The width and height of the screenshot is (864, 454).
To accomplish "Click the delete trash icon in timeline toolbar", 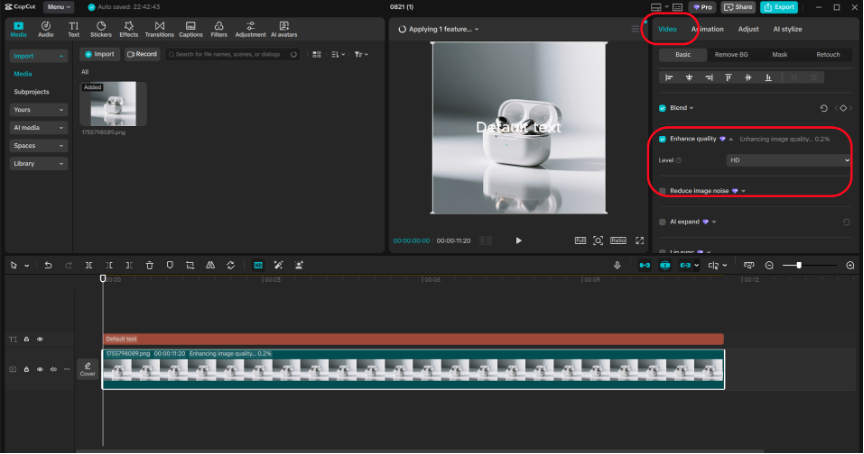I will tap(149, 265).
